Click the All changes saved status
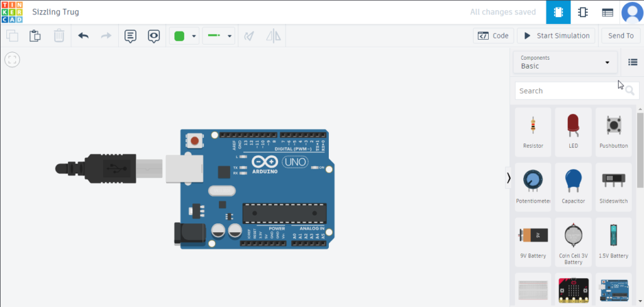 (x=502, y=12)
